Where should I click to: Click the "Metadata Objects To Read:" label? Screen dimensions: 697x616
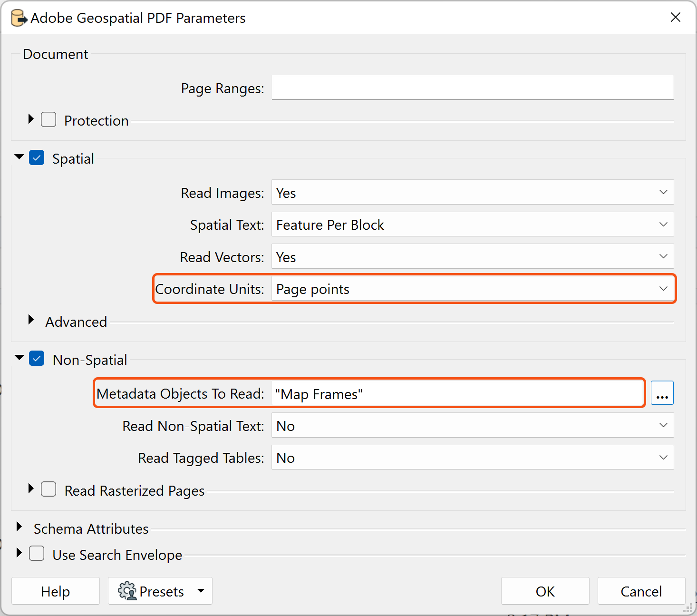pos(180,394)
